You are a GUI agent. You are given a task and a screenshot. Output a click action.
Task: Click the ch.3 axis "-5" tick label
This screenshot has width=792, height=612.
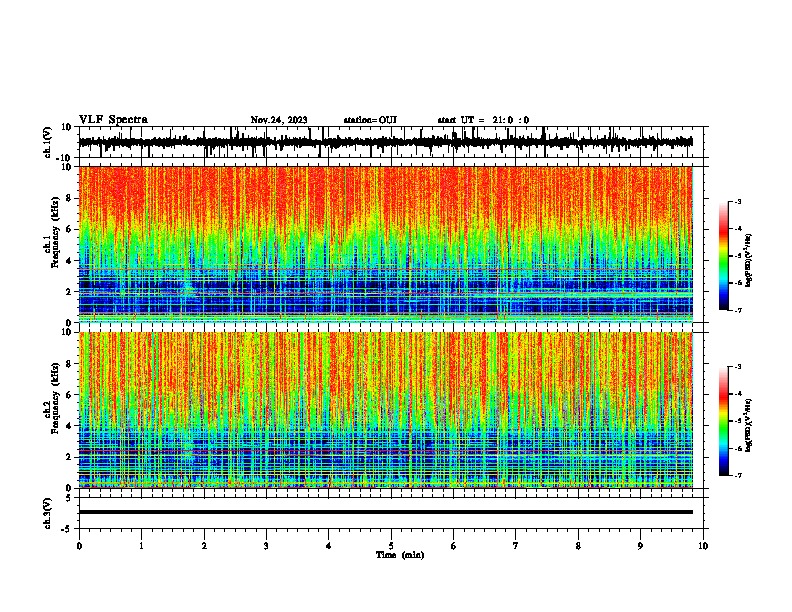[68, 529]
